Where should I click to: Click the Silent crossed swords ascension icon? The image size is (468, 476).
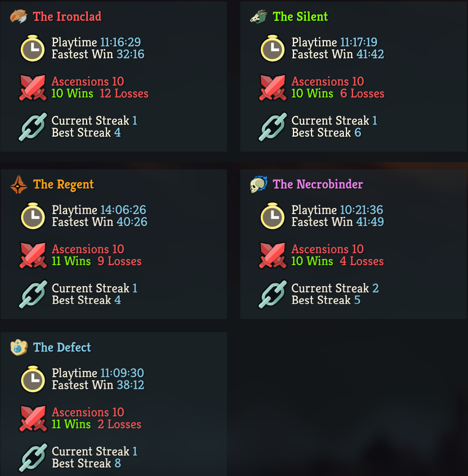(x=272, y=88)
